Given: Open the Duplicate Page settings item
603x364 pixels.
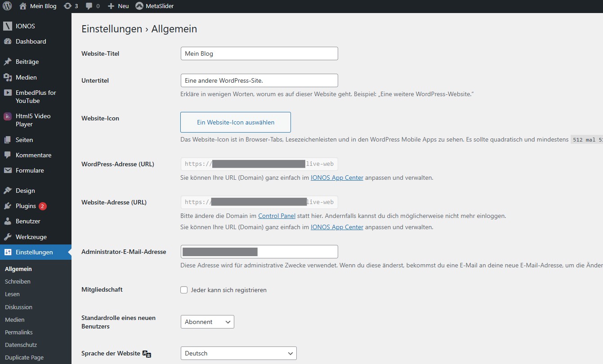Looking at the screenshot, I should pyautogui.click(x=24, y=358).
